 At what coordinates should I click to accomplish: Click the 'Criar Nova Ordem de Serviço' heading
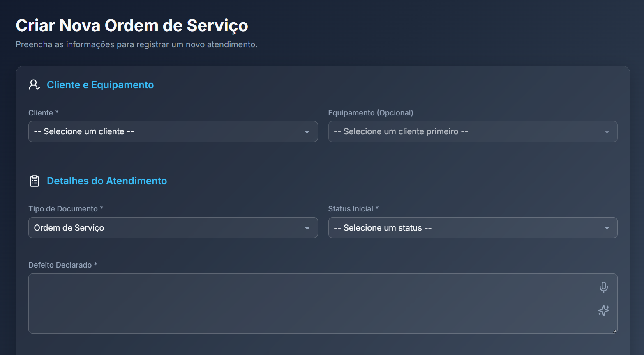click(x=132, y=25)
